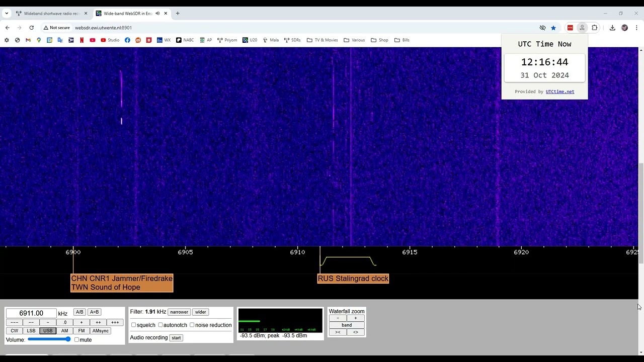
Task: Mute audio on the WebSDR tab speaker icon
Action: click(157, 14)
